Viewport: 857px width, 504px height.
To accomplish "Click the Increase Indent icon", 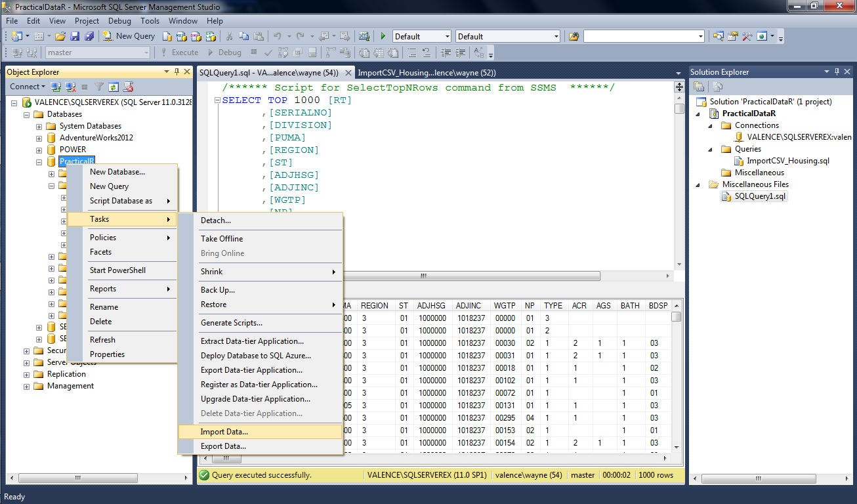I will tap(461, 52).
